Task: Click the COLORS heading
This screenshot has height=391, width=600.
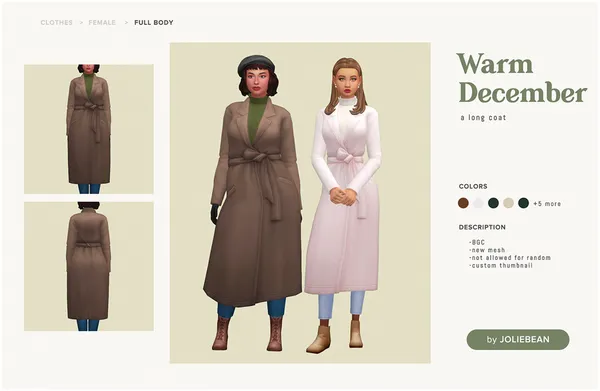Action: [x=473, y=186]
